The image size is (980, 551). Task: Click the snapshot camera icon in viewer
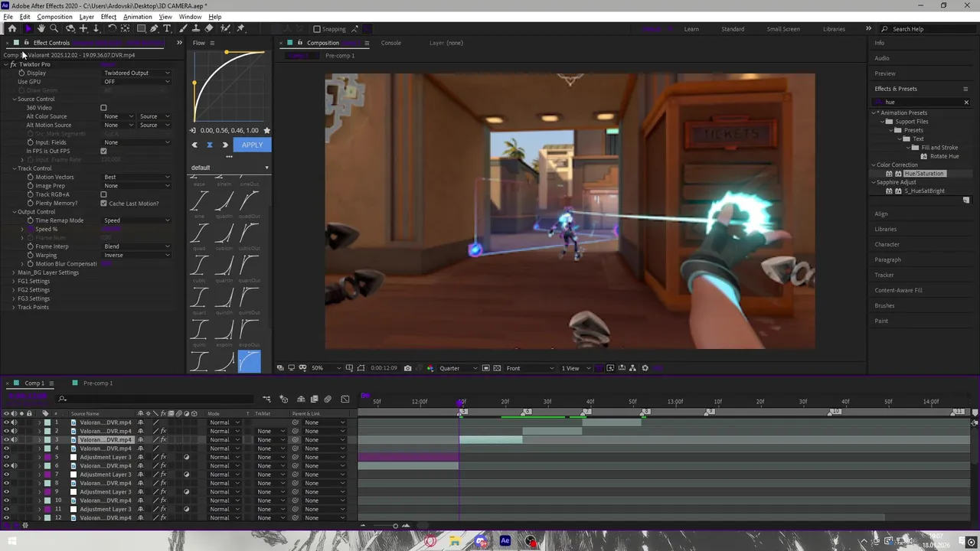[x=407, y=368]
